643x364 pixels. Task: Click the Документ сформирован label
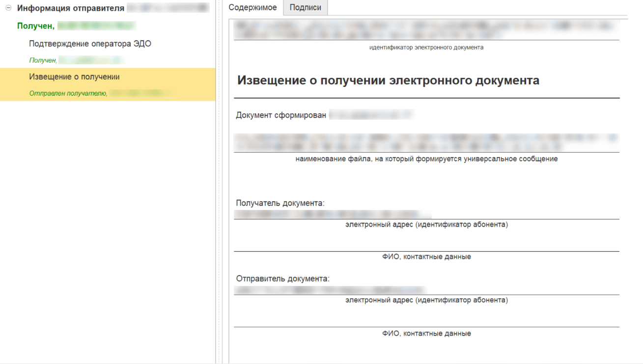pos(280,115)
